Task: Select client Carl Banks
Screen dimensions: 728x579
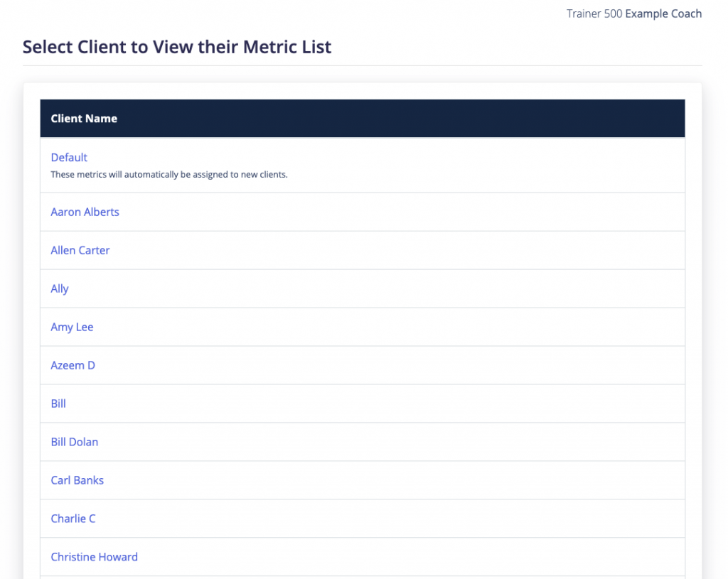Action: pos(77,481)
